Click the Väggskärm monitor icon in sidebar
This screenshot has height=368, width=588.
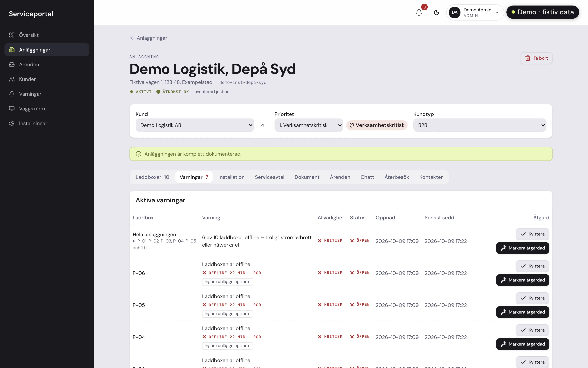[x=12, y=109]
